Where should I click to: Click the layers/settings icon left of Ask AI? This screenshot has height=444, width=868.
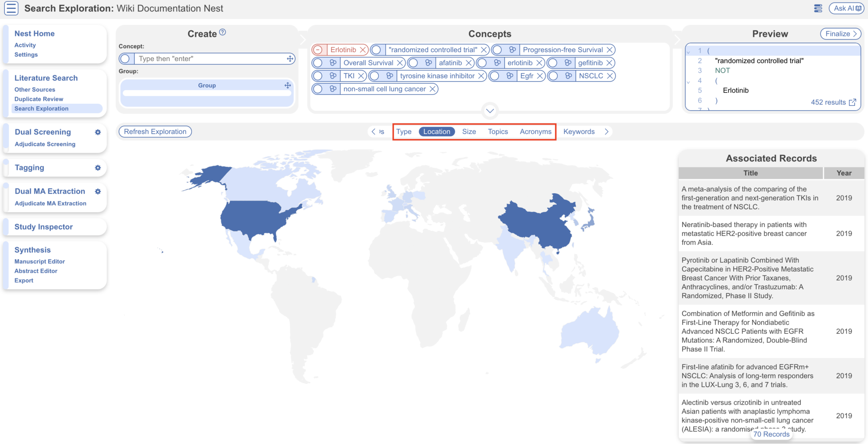[818, 8]
